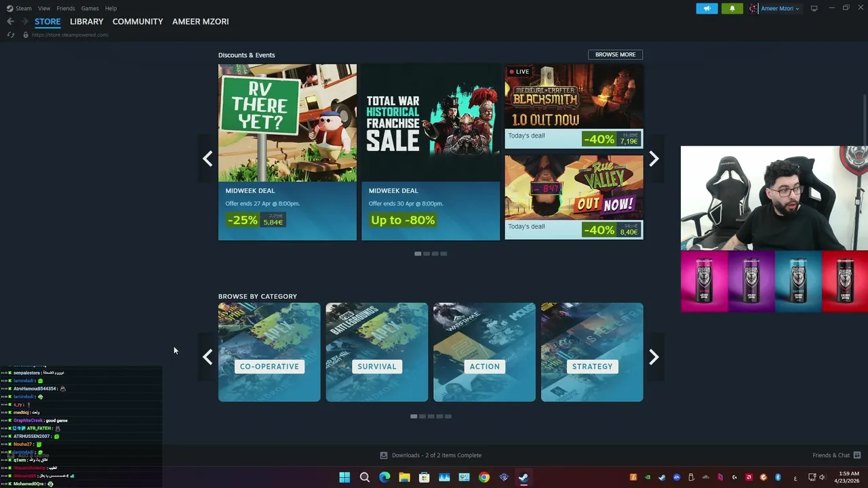Viewport: 868px width, 488px height.
Task: Open the AMEER MZORI profile tab
Action: (201, 22)
